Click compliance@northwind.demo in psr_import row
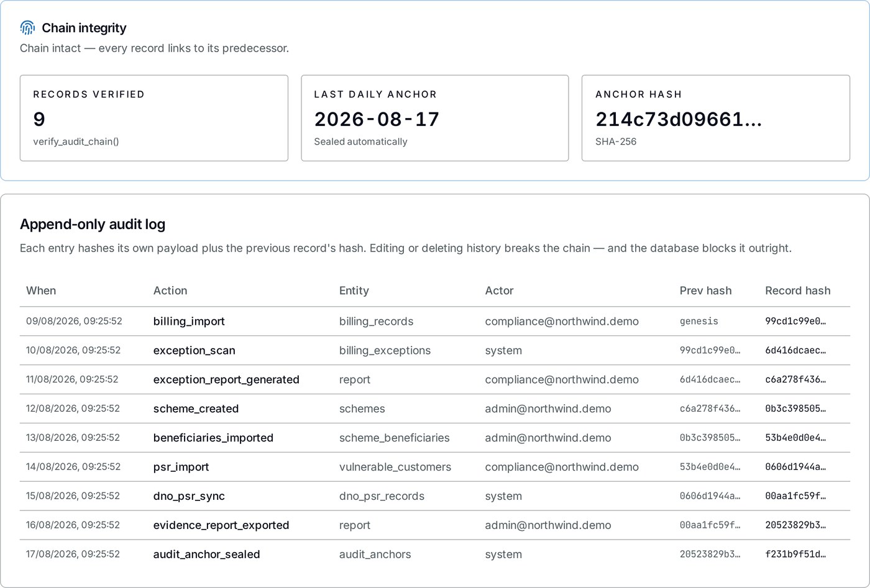 562,467
